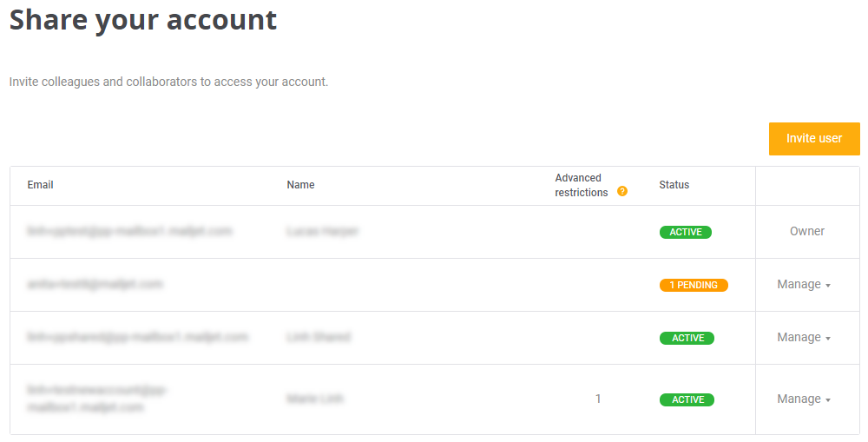Click the owner's email address
The width and height of the screenshot is (868, 442).
point(129,231)
